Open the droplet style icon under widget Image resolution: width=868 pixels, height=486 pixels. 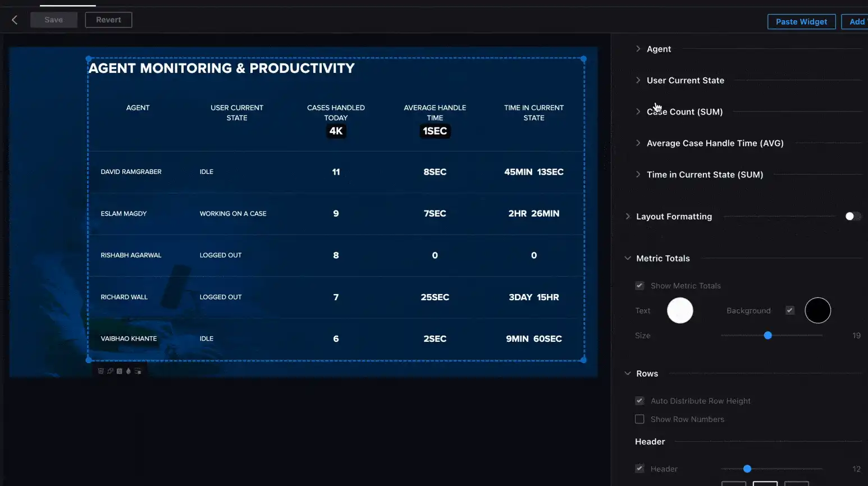point(128,371)
